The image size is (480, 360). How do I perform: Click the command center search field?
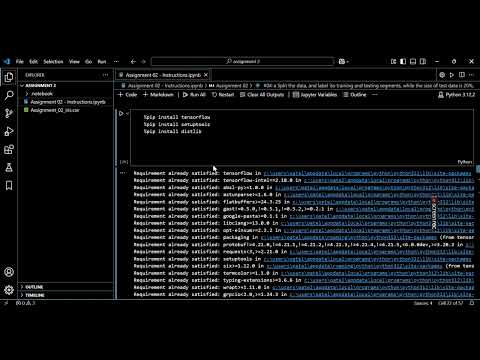pos(242,61)
